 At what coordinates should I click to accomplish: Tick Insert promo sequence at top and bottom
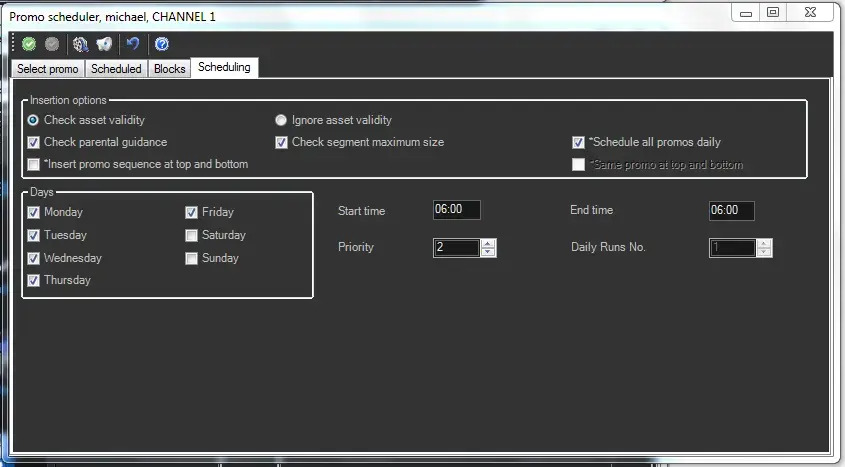[x=34, y=164]
